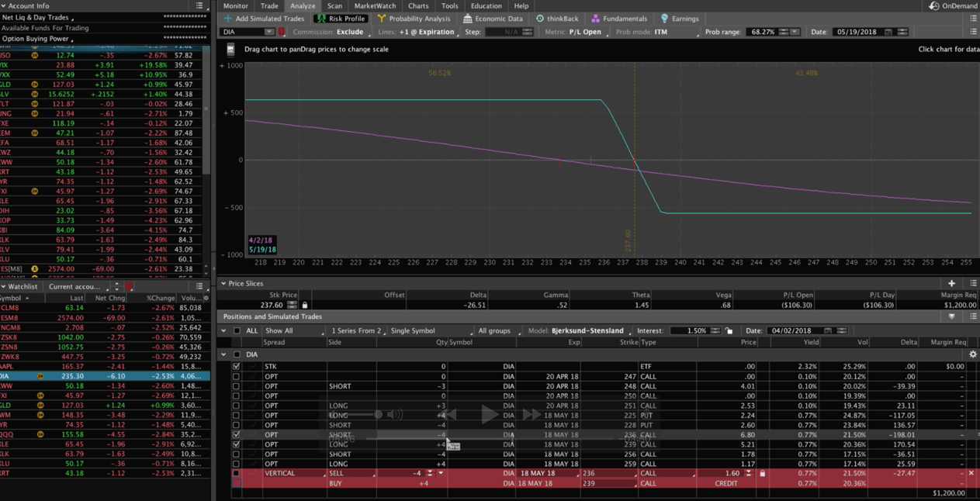Check the LONG +4 225 PUT row
The image size is (980, 501).
237,415
